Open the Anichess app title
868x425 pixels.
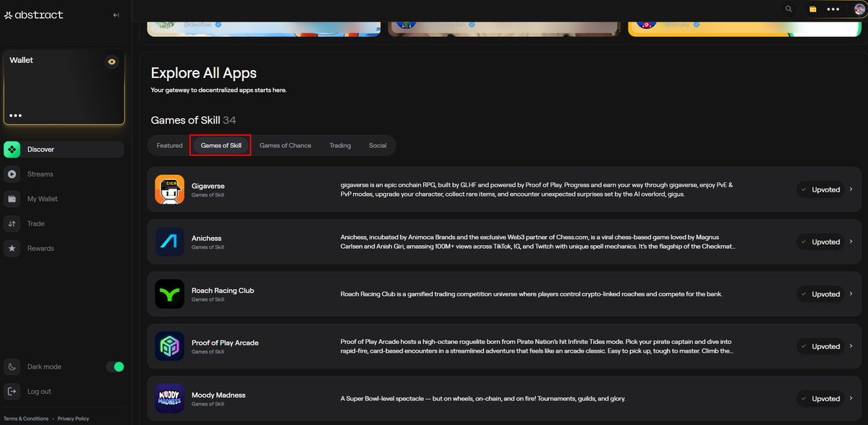pyautogui.click(x=207, y=238)
